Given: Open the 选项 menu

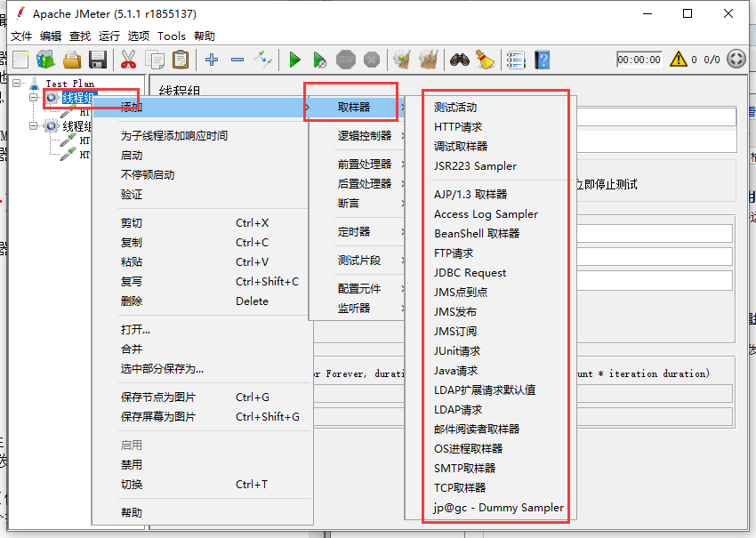Looking at the screenshot, I should click(x=139, y=36).
